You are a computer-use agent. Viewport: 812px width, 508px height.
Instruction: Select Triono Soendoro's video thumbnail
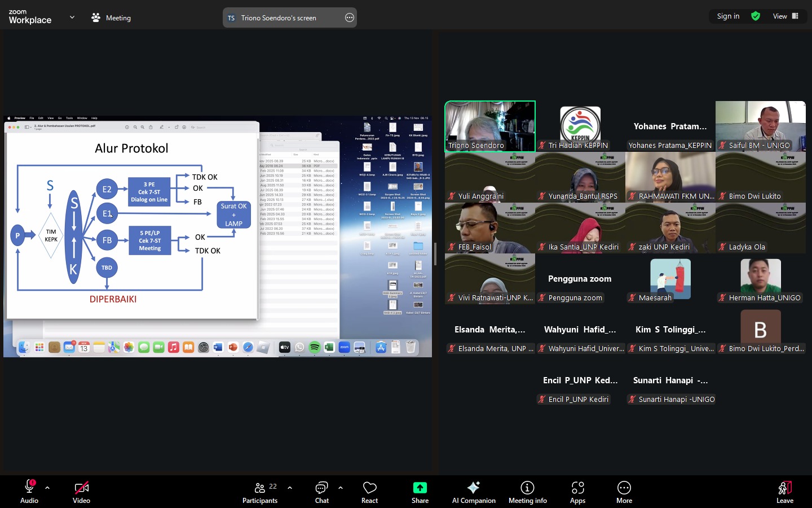pos(490,126)
